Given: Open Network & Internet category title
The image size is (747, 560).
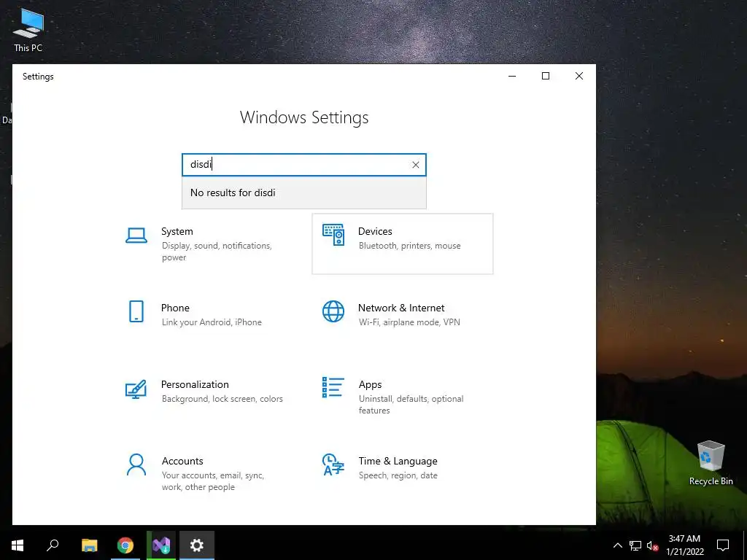Looking at the screenshot, I should (401, 308).
